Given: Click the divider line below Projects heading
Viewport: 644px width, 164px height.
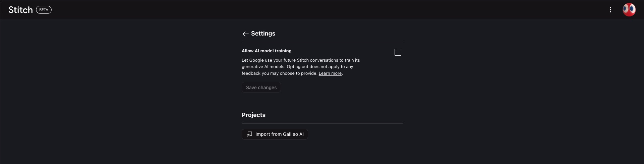Looking at the screenshot, I should tap(322, 123).
